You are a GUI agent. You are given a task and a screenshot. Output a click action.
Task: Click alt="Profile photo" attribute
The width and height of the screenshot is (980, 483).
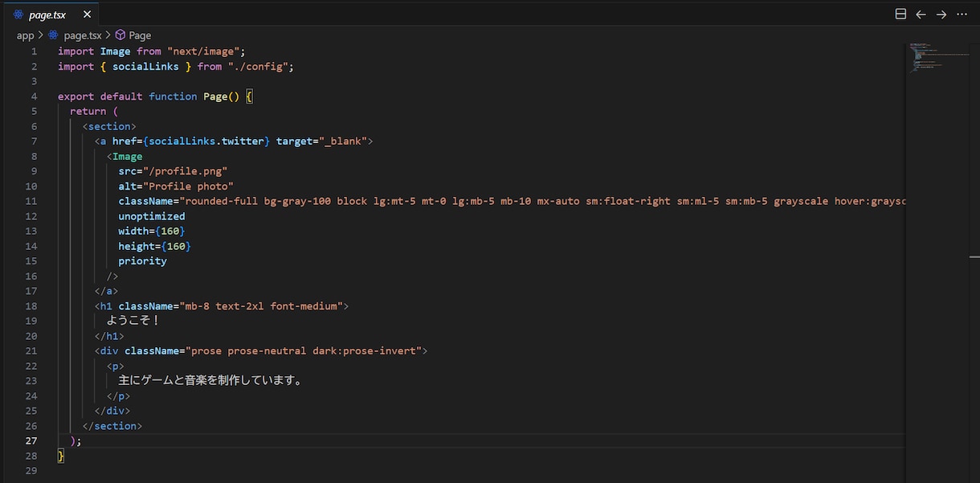tap(176, 186)
